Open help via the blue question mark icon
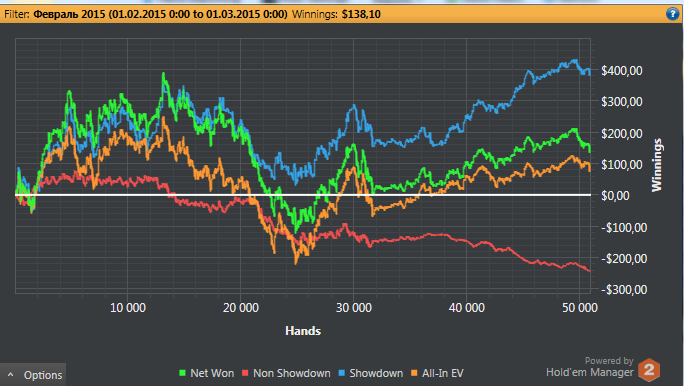 672,14
